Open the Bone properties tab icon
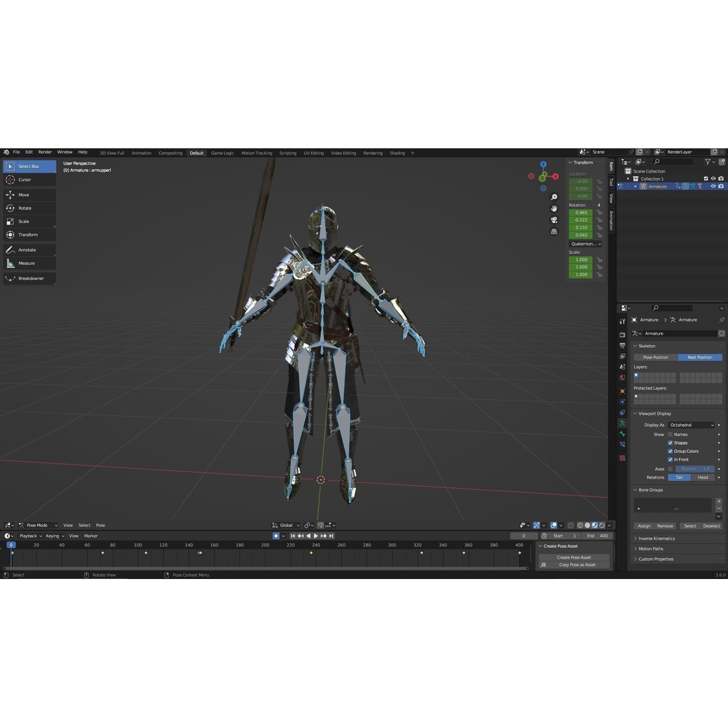The image size is (728, 728). point(622,433)
